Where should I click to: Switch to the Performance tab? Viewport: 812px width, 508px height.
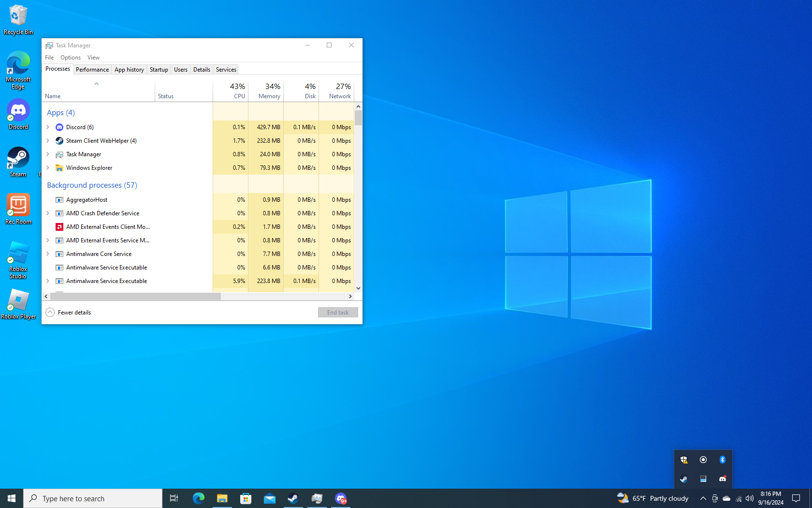point(92,70)
